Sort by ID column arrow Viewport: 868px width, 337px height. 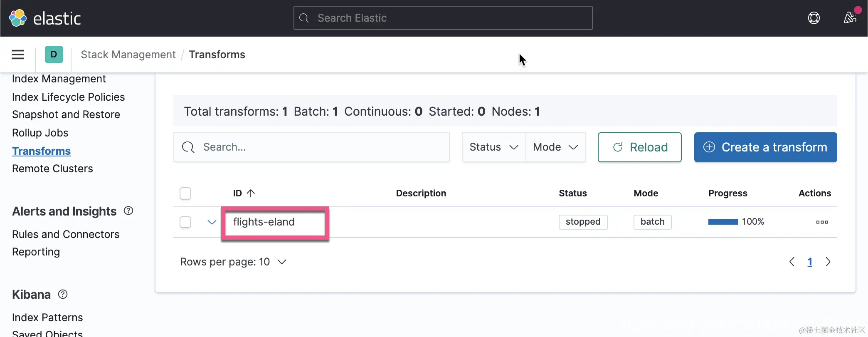pyautogui.click(x=251, y=193)
